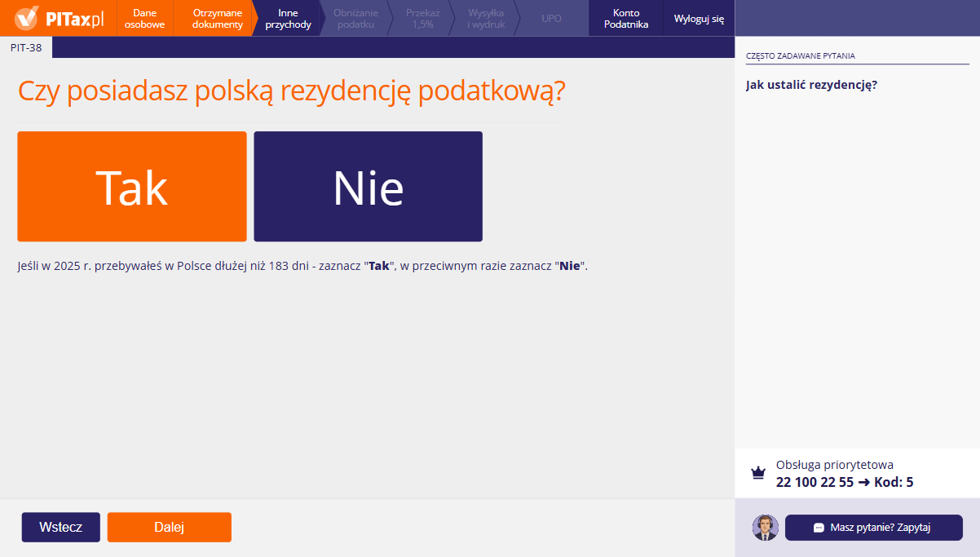This screenshot has width=980, height=557.
Task: Open the UPO step
Action: point(552,18)
